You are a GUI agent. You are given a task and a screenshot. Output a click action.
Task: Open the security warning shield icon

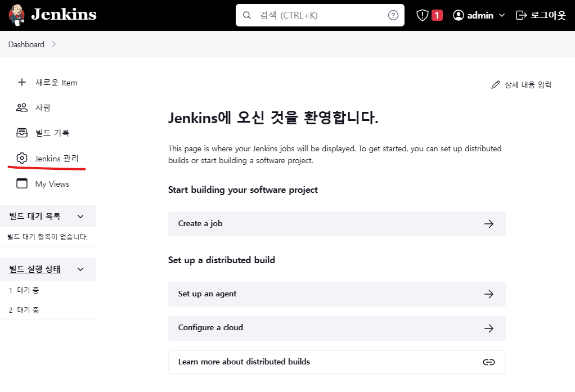pyautogui.click(x=423, y=15)
